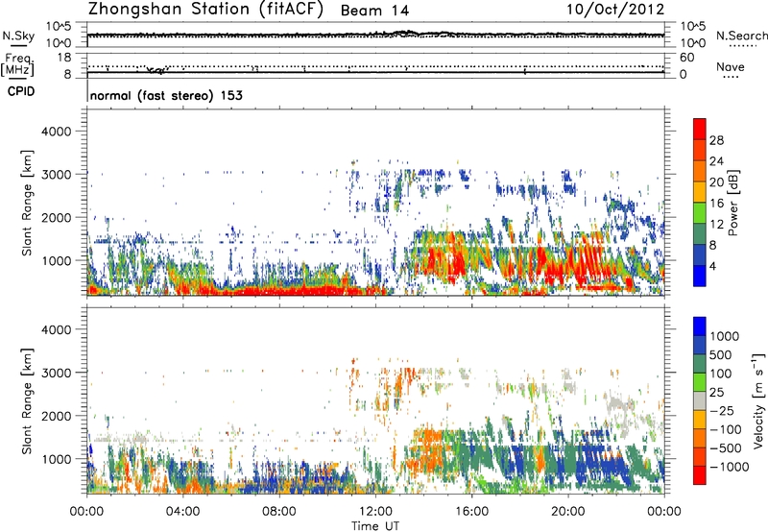Viewport: 768px width, 532px height.
Task: Pick the velocity colorbar segment between 500 and 1000
Action: [700, 345]
